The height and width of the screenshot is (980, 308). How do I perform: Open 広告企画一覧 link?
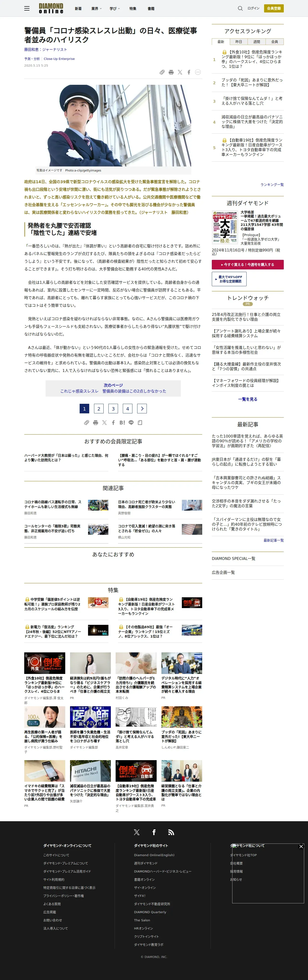(x=223, y=572)
